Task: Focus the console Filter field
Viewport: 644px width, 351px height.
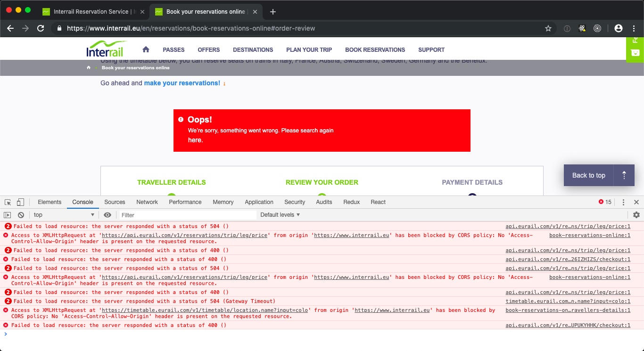Action: tap(187, 215)
